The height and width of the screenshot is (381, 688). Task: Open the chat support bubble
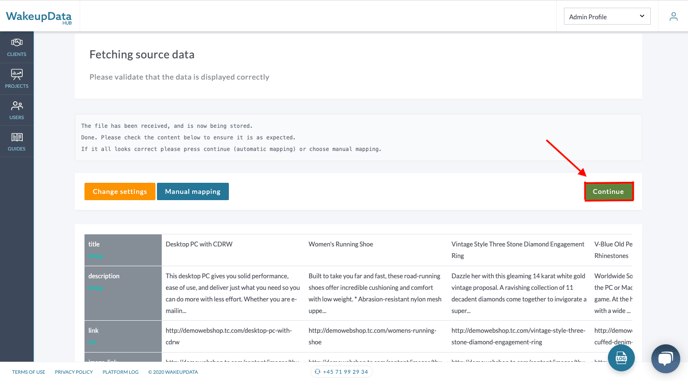pyautogui.click(x=665, y=358)
